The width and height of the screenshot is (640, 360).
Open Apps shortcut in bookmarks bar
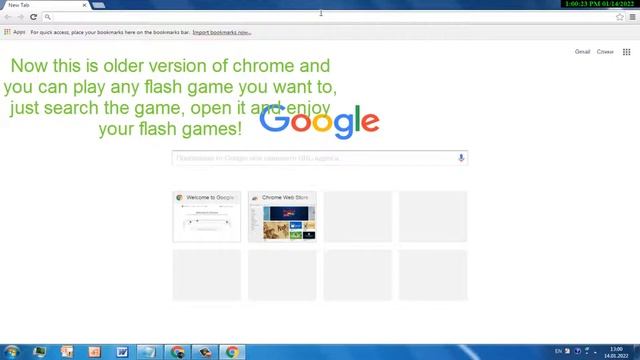click(15, 32)
